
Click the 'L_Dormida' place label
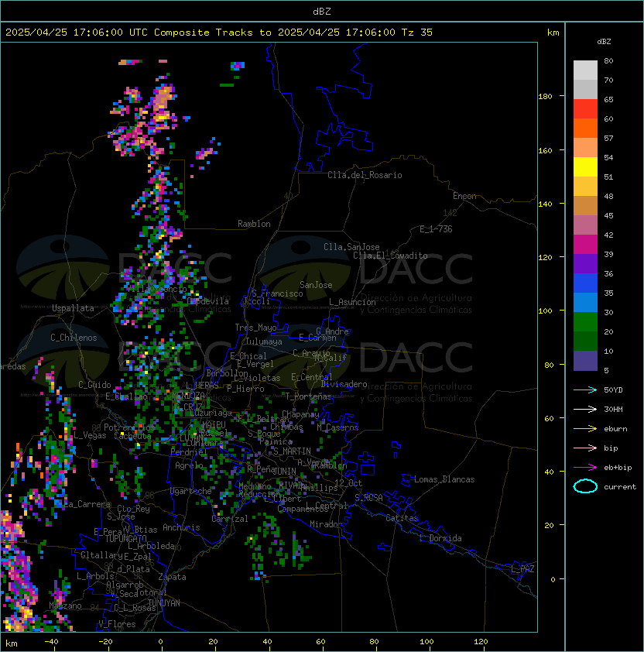(440, 538)
